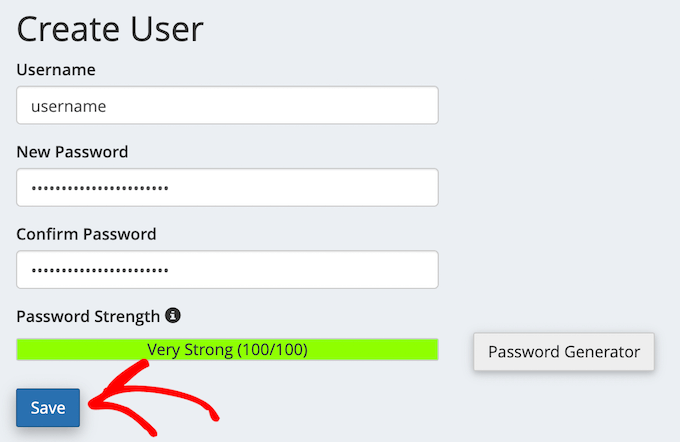Click the empty right end of Confirm Password field
680x442 pixels.
pos(380,269)
